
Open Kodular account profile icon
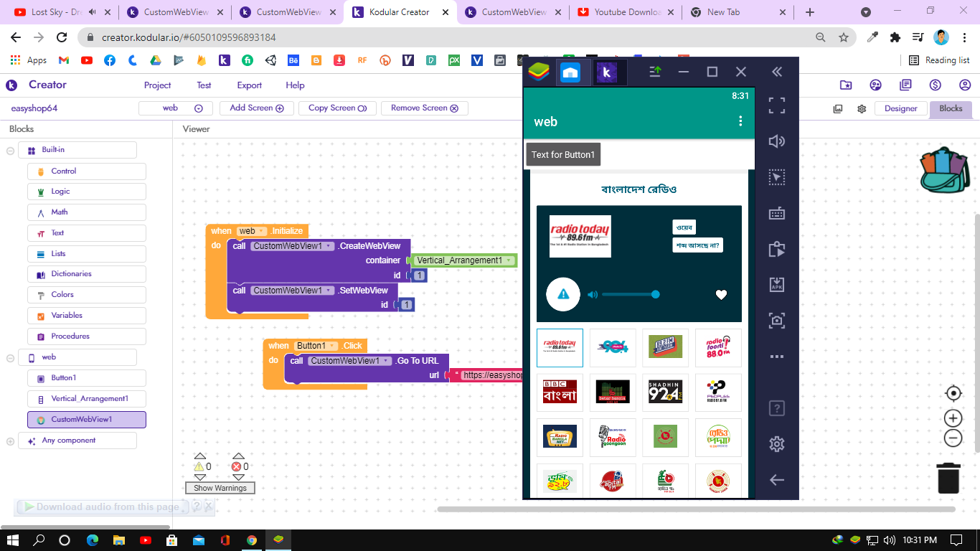point(964,85)
